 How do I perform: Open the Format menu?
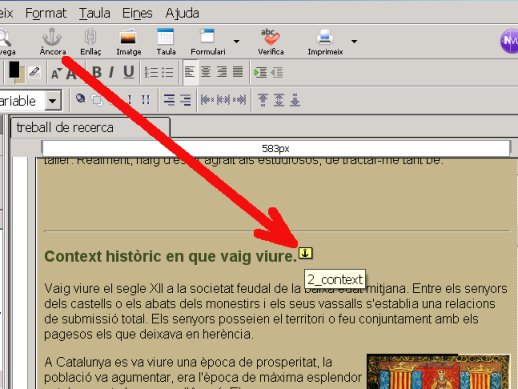point(46,13)
